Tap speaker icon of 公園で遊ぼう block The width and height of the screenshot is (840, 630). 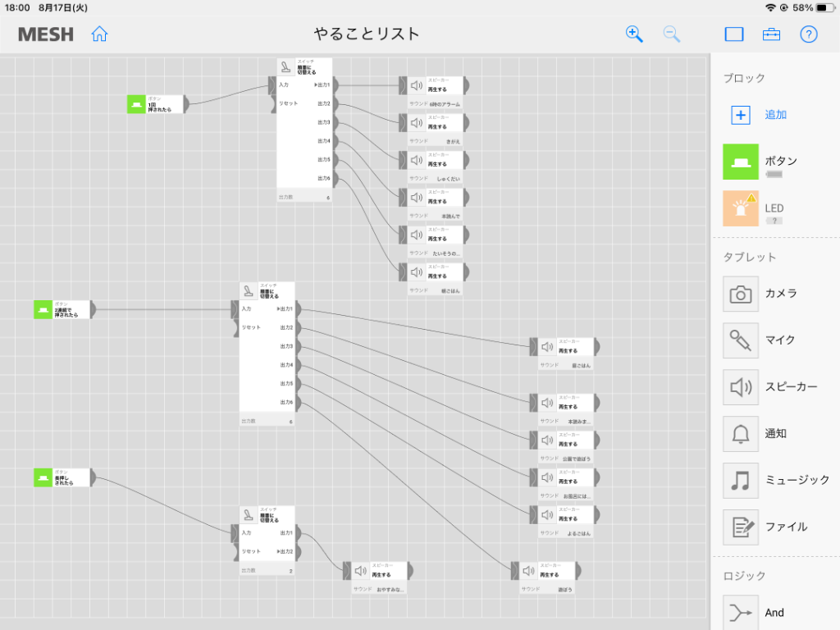(547, 440)
